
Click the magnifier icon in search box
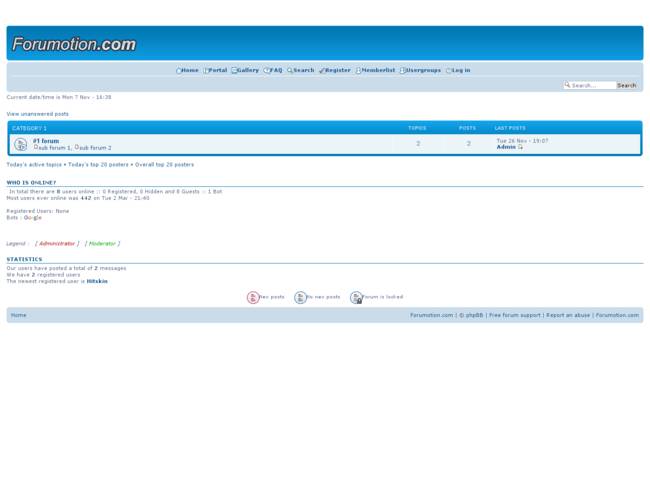tap(567, 86)
